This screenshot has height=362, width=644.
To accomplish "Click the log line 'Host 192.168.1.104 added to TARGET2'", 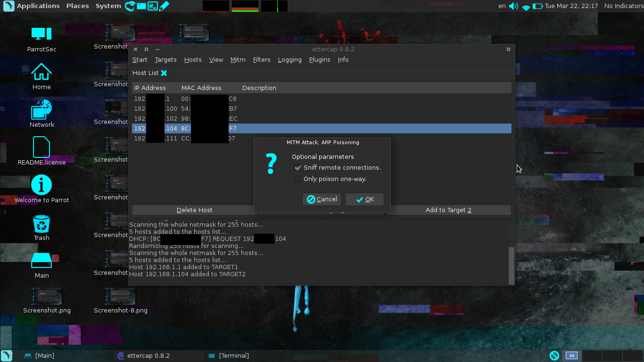I will (x=187, y=274).
